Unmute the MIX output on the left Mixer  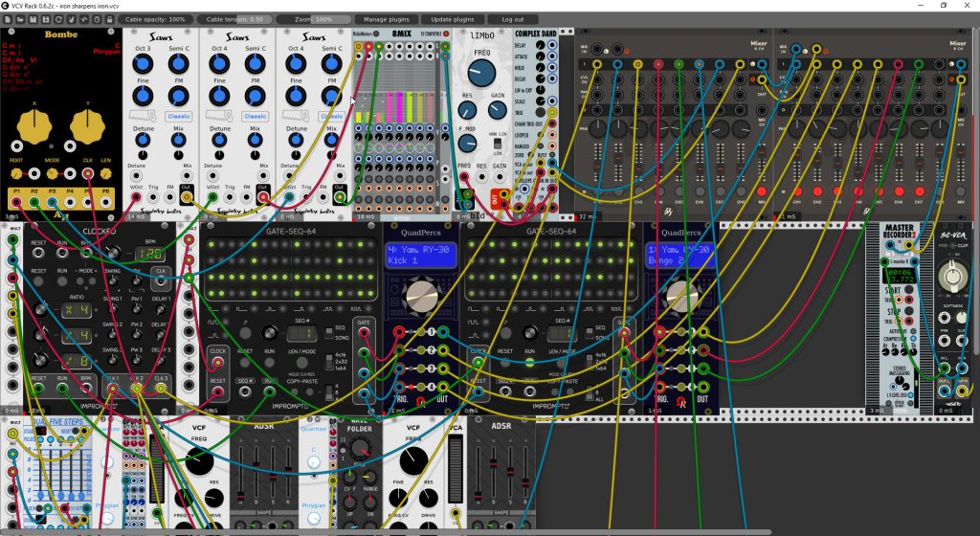point(761,191)
